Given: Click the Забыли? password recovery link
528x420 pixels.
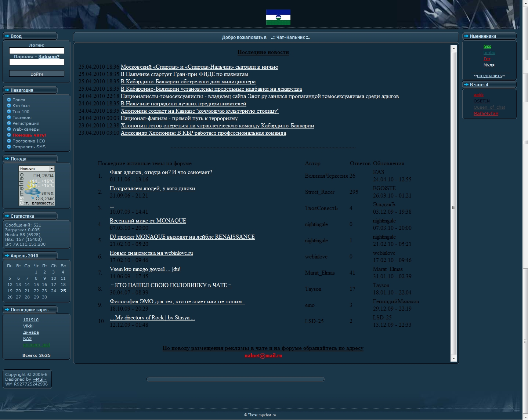Looking at the screenshot, I should coord(49,57).
